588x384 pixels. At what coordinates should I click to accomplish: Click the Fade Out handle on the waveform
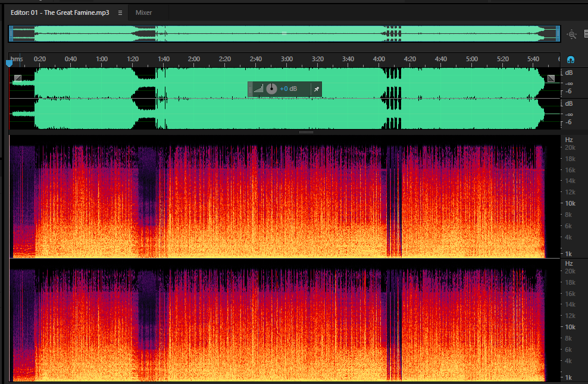(551, 78)
